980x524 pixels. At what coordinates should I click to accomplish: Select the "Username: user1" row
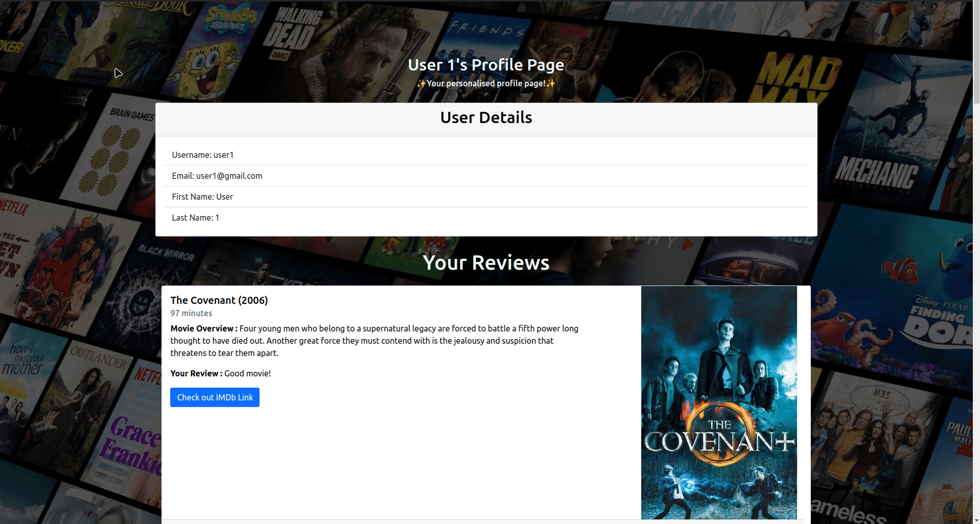point(486,155)
